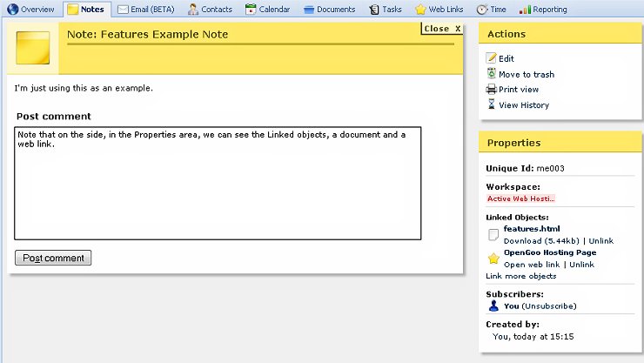The height and width of the screenshot is (363, 644).
Task: Click the Tasks clipboard icon
Action: point(374,10)
